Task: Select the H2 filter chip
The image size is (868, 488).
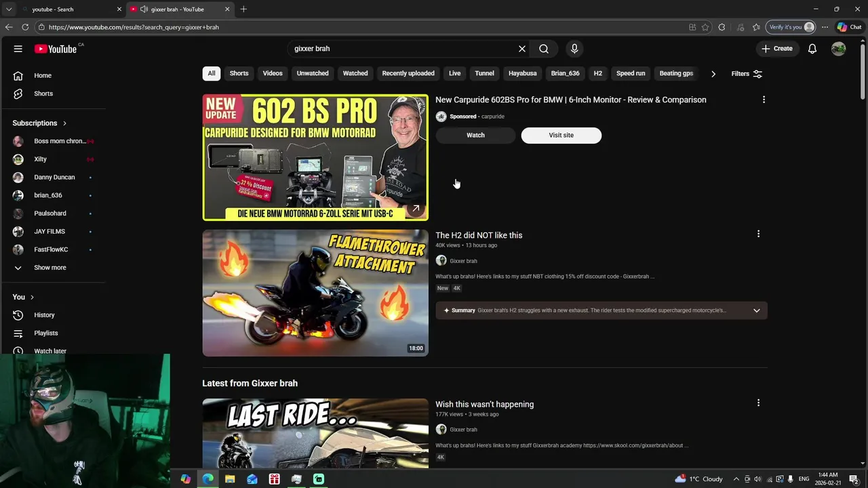Action: tap(597, 73)
